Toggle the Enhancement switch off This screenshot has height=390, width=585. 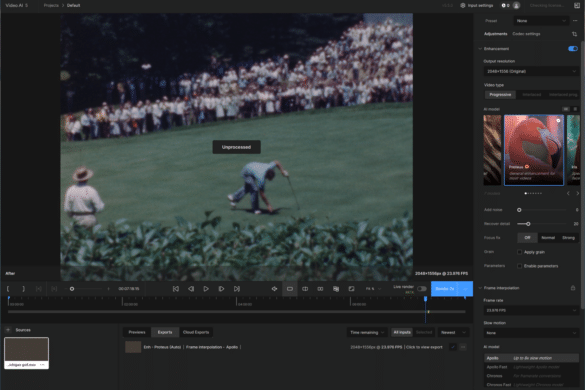(x=573, y=49)
